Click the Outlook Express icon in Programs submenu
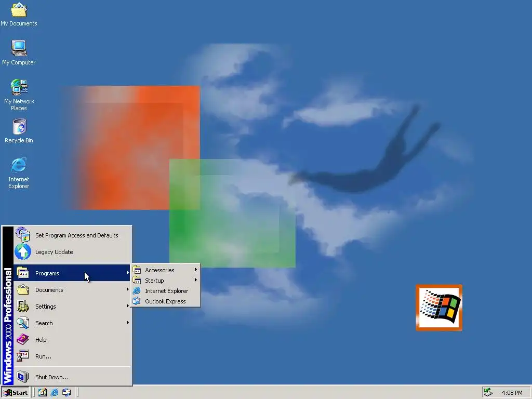Image resolution: width=532 pixels, height=399 pixels. click(x=137, y=301)
